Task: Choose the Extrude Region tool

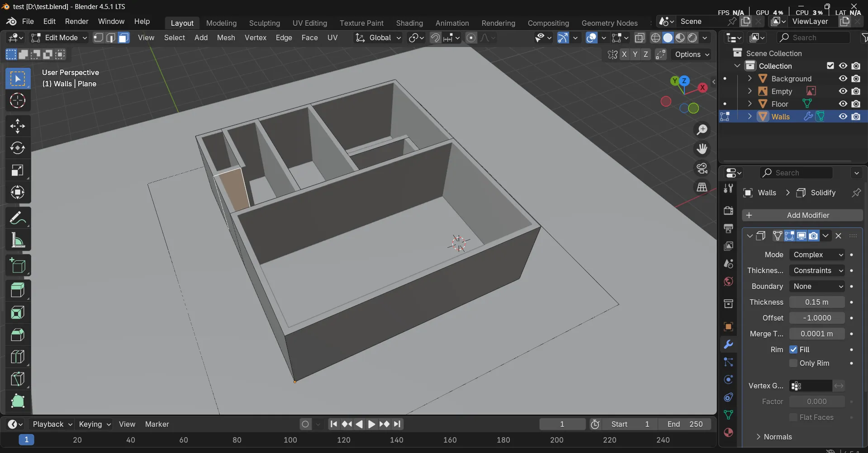Action: (x=18, y=290)
